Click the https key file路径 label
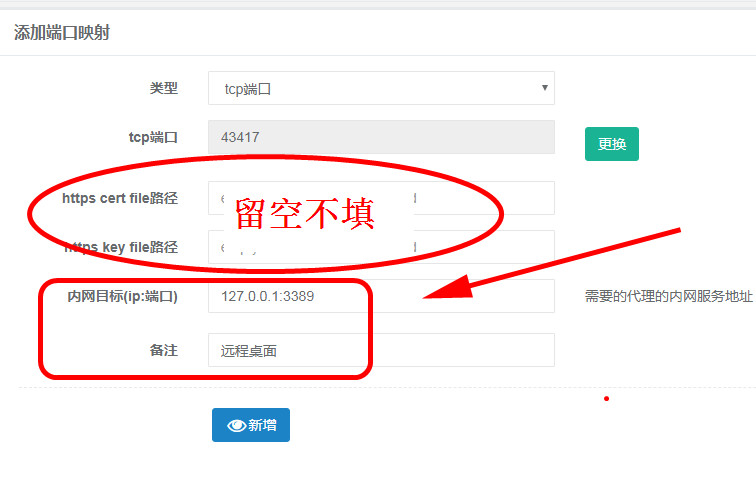Viewport: 756px width, 477px height. [x=120, y=247]
